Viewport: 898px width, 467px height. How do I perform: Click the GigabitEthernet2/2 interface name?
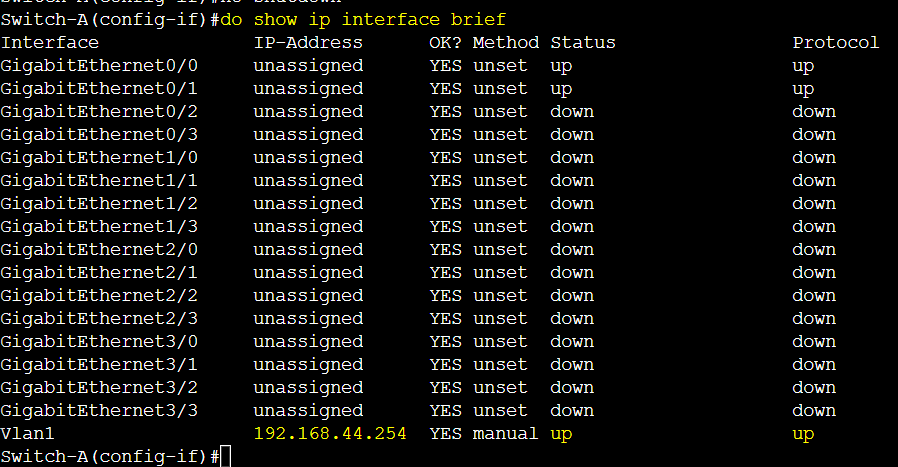click(99, 296)
